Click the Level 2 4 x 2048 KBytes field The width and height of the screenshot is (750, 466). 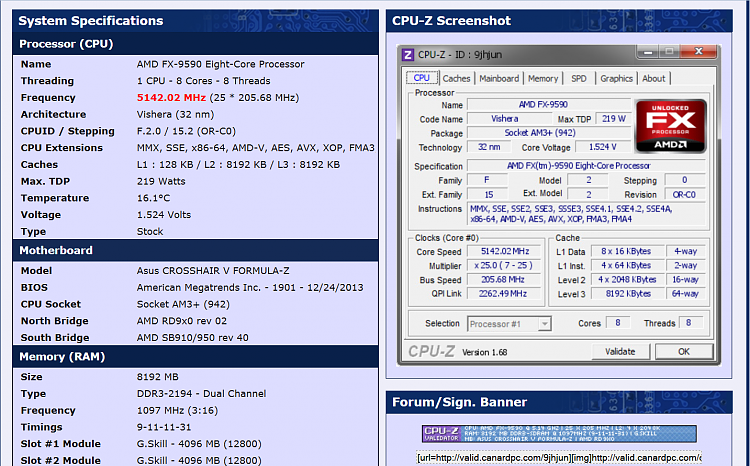click(x=628, y=279)
